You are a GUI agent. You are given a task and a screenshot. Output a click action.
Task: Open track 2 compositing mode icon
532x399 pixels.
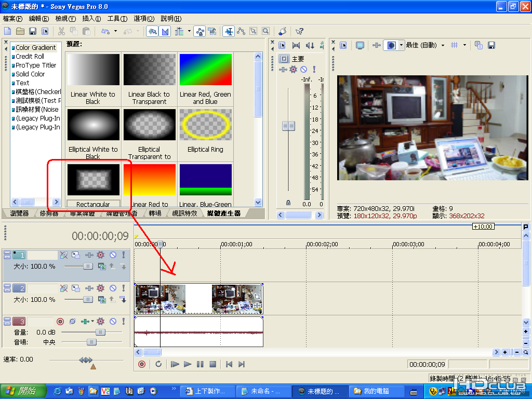coord(75,288)
